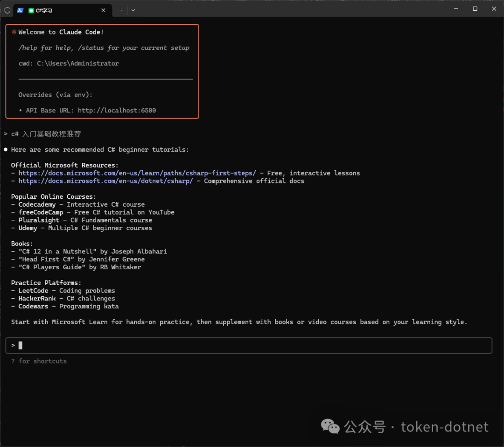Click '? for shortcuts' hint

click(x=39, y=361)
